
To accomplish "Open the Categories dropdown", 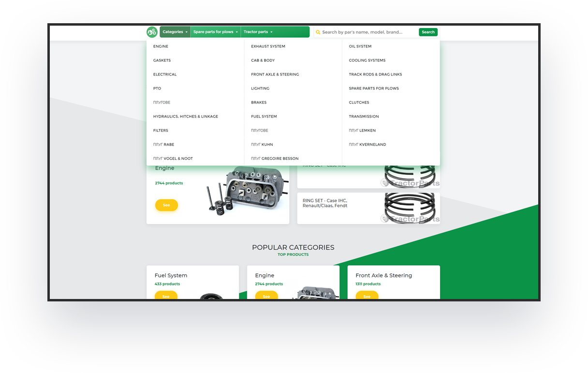I will 175,31.
